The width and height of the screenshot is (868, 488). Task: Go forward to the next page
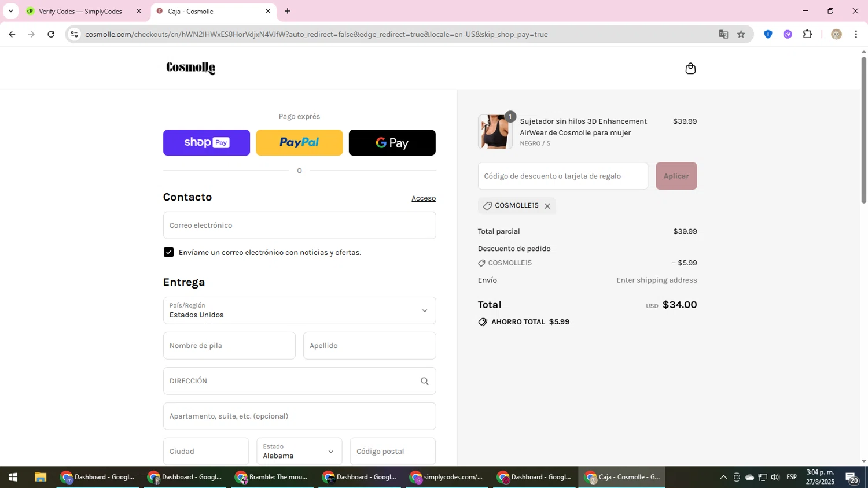pos(31,34)
